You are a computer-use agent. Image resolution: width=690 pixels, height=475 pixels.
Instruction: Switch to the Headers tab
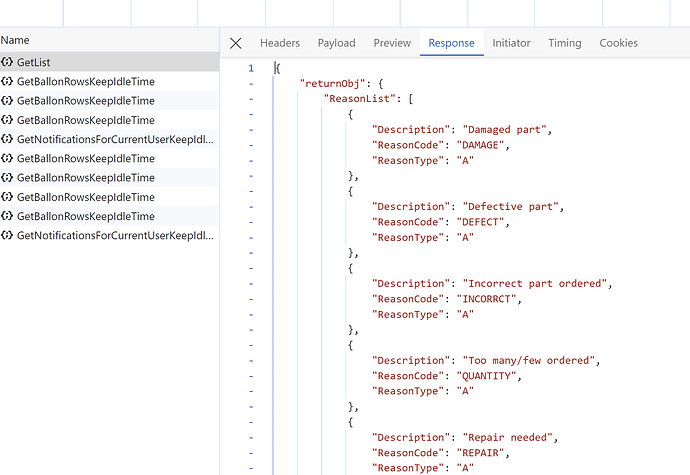click(x=280, y=43)
